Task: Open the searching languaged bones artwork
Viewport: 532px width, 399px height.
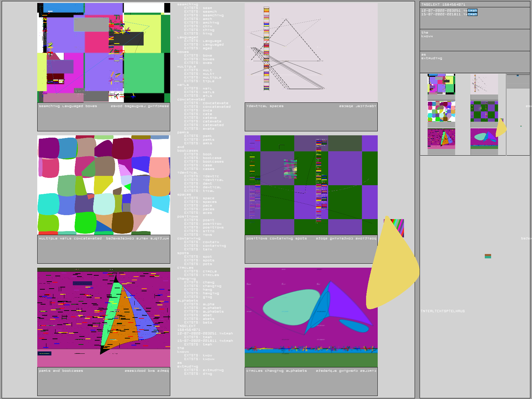Action: pyautogui.click(x=103, y=53)
